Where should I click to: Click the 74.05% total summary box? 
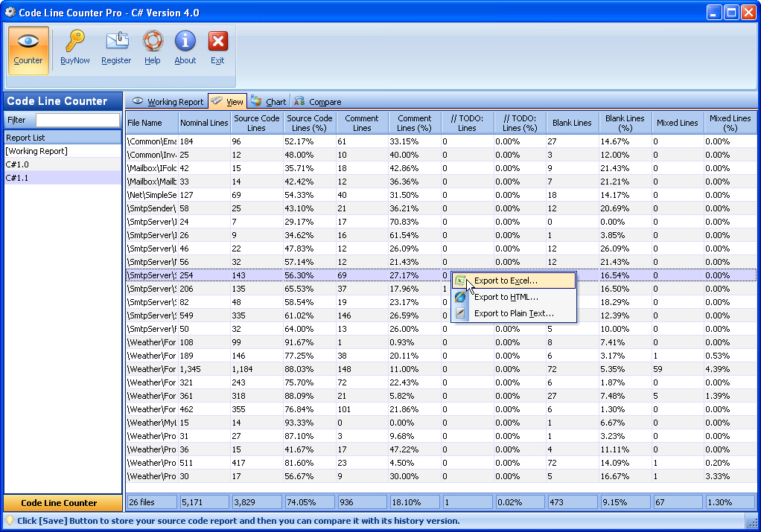click(310, 502)
